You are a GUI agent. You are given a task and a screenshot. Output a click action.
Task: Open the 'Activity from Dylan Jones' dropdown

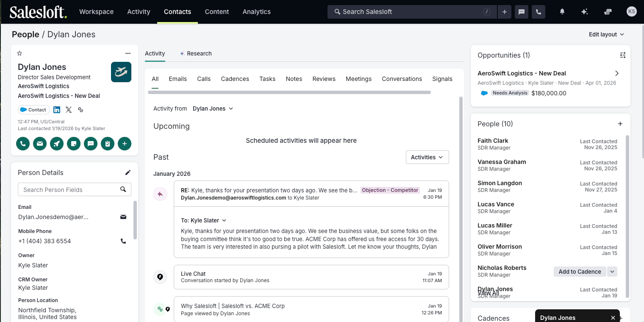pyautogui.click(x=213, y=108)
